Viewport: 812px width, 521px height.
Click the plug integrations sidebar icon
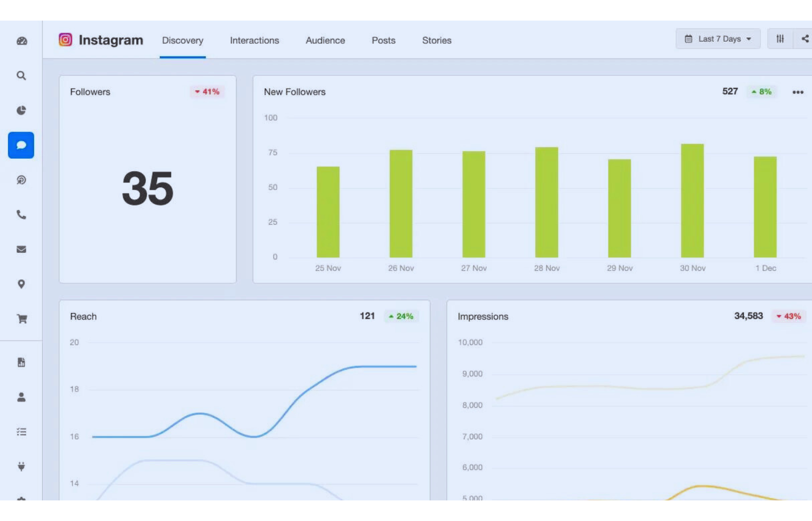pos(21,466)
